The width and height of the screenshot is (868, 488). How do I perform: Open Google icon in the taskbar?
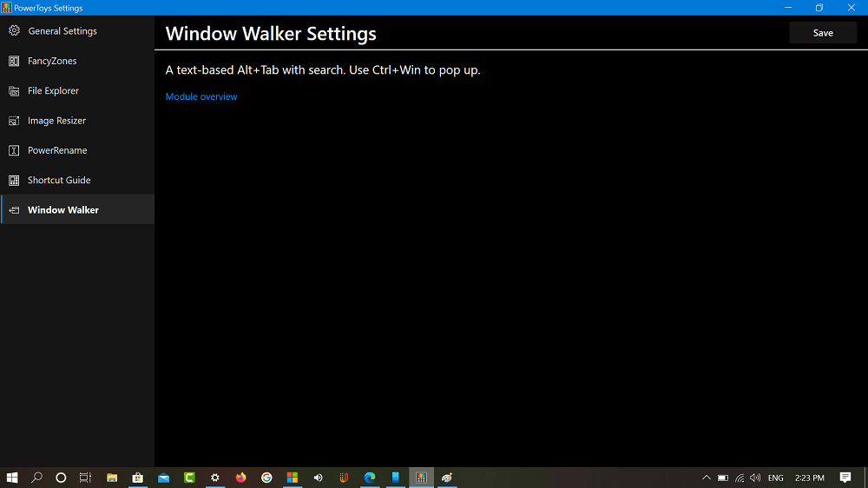(x=266, y=478)
